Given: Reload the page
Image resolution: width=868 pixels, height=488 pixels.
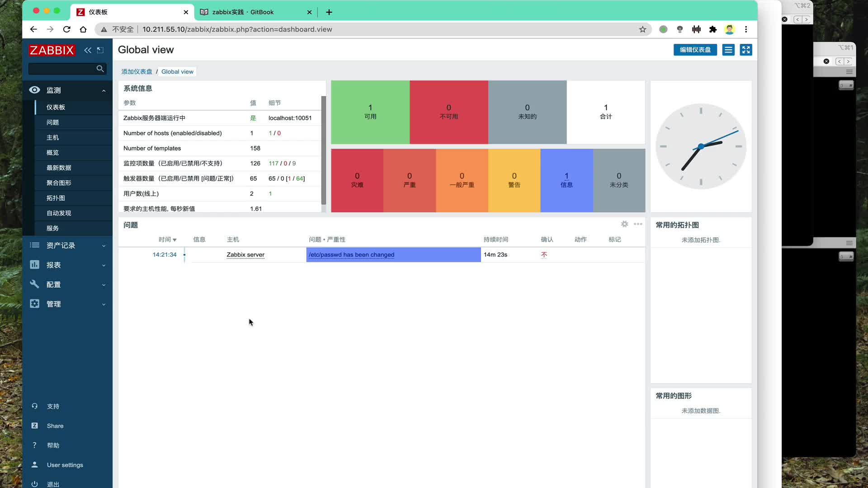Looking at the screenshot, I should (x=67, y=29).
